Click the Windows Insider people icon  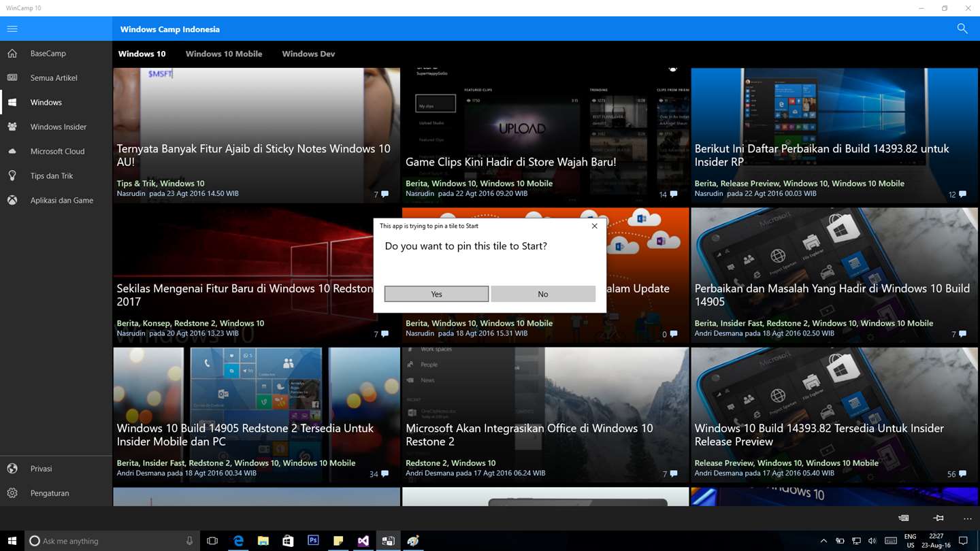[x=12, y=127]
